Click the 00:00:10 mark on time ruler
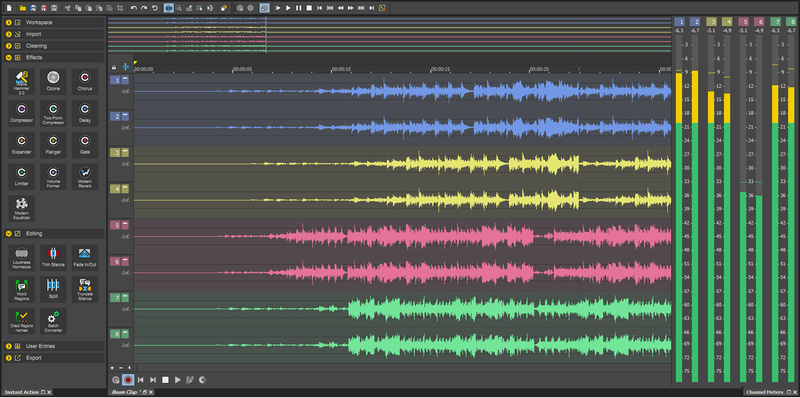The width and height of the screenshot is (800, 398). tap(341, 69)
